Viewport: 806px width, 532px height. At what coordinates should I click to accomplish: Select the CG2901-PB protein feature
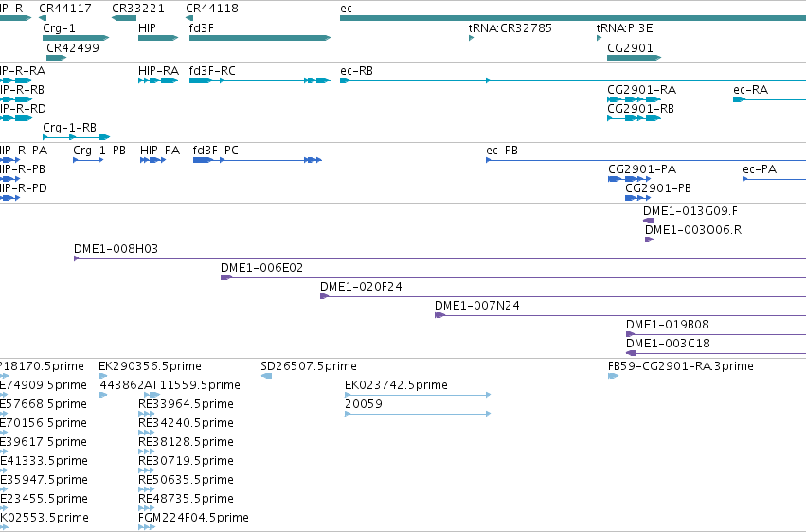638,198
